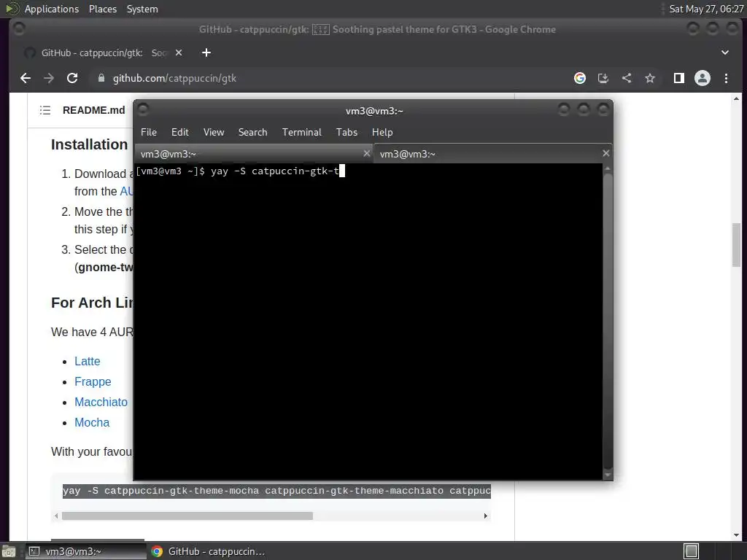Open the terminal File menu
The image size is (747, 560).
tap(149, 132)
